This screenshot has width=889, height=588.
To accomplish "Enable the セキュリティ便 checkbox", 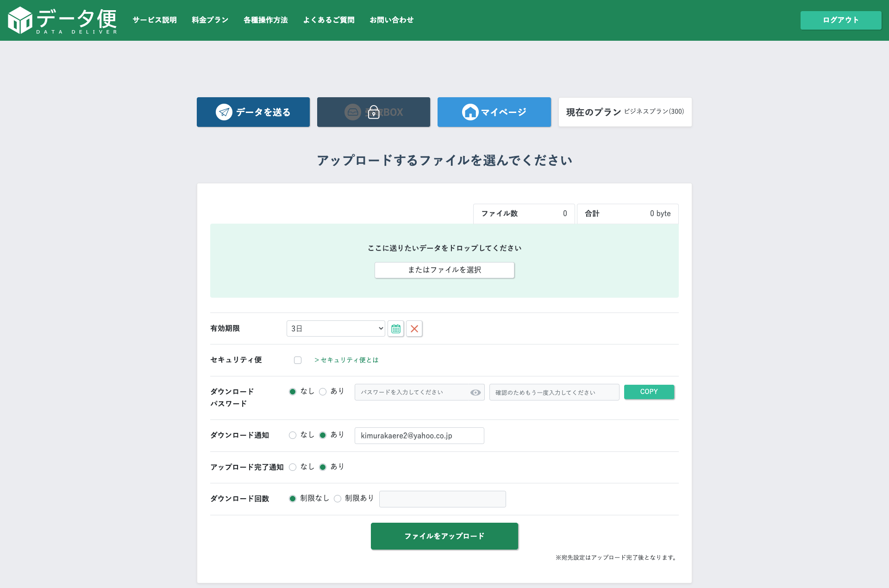I will tap(298, 360).
